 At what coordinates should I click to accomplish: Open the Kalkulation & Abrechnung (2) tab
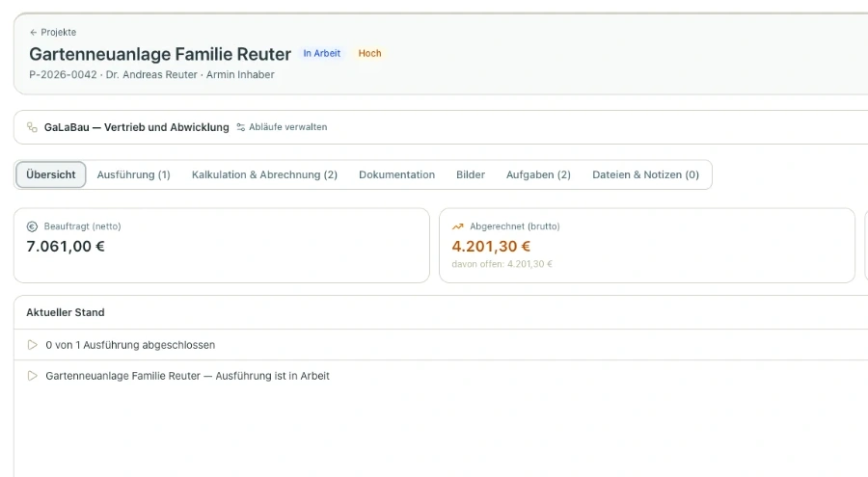[x=264, y=174]
